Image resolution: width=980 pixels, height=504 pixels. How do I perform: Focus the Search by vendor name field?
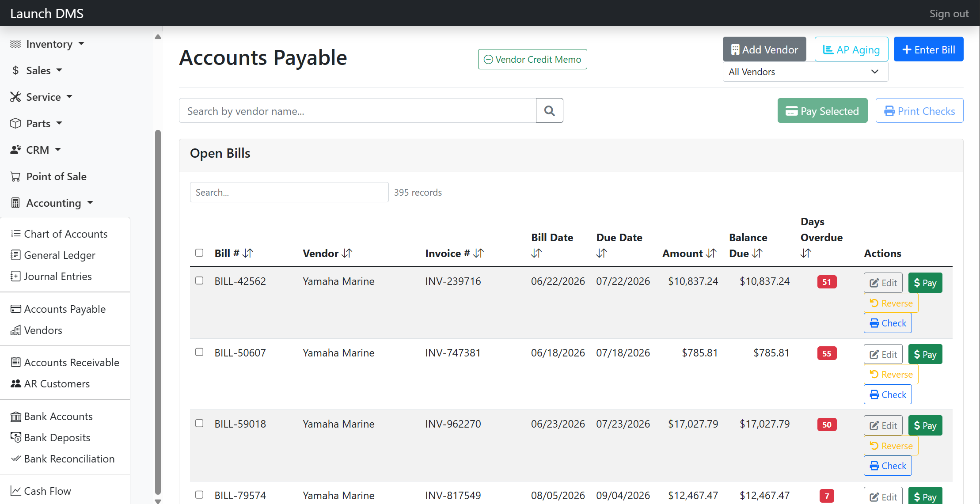357,110
